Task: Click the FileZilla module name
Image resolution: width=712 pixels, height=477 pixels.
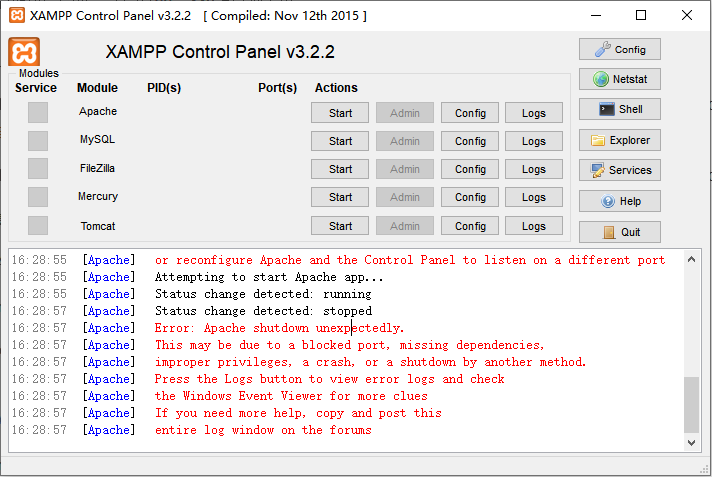Action: (x=97, y=168)
